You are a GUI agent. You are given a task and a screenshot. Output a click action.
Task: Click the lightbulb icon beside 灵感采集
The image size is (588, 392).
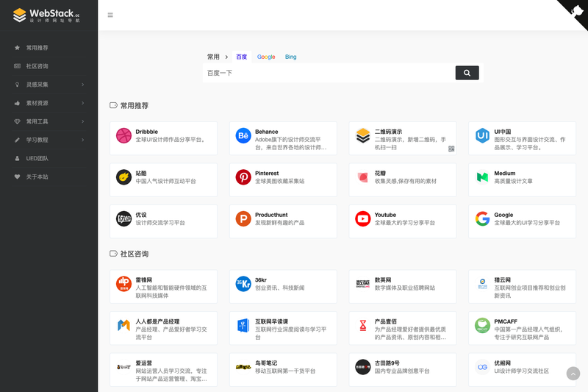(x=17, y=85)
